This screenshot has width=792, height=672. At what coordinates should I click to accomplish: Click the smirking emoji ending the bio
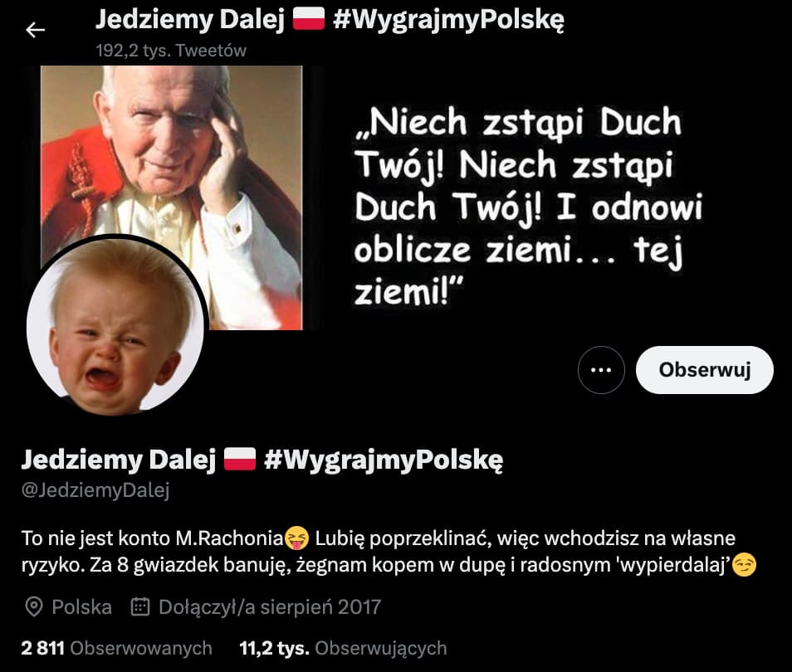(x=745, y=565)
